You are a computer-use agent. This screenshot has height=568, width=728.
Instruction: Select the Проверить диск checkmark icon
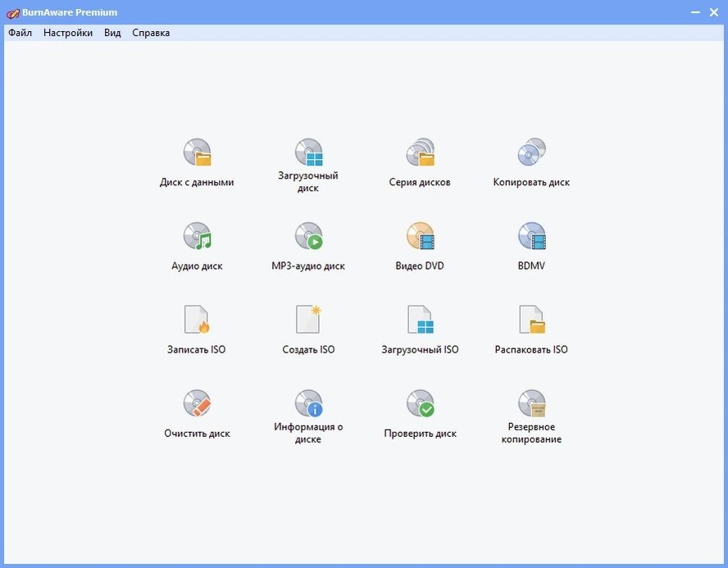421,402
